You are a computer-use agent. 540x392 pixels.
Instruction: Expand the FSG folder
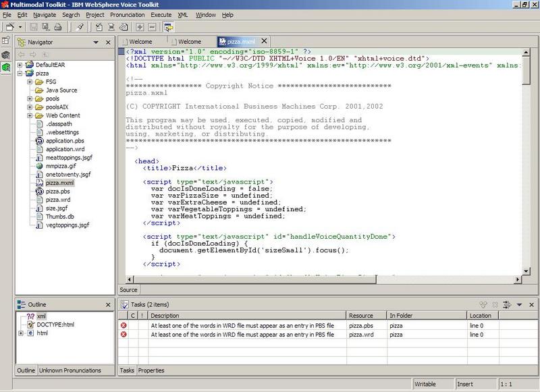click(30, 82)
